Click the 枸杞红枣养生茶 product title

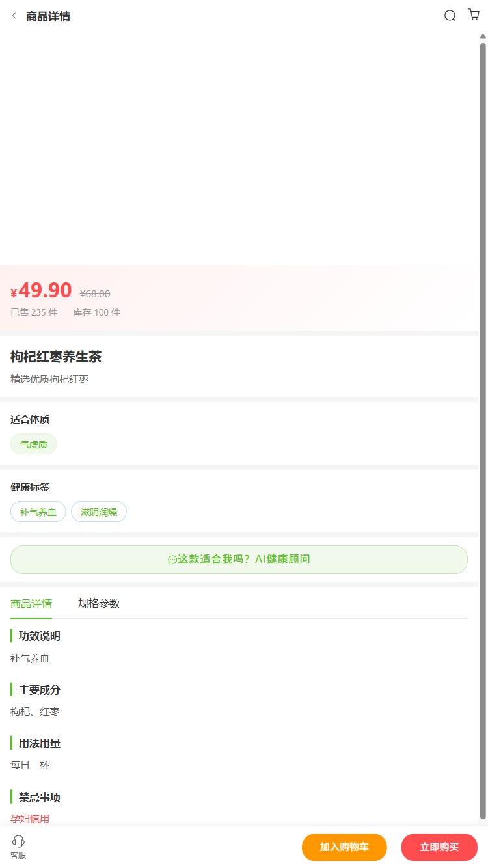click(x=56, y=357)
